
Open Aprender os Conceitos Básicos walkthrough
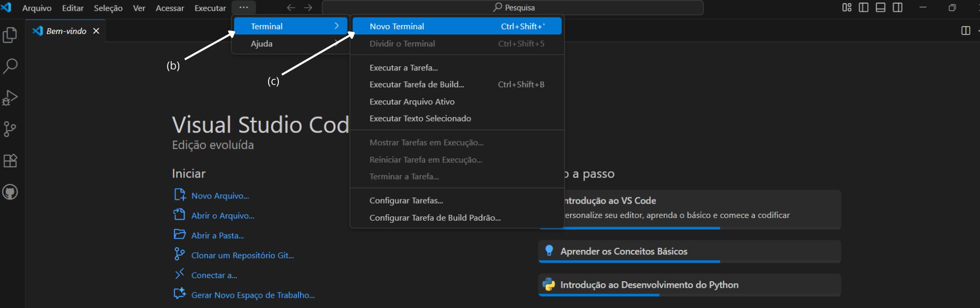click(x=690, y=251)
